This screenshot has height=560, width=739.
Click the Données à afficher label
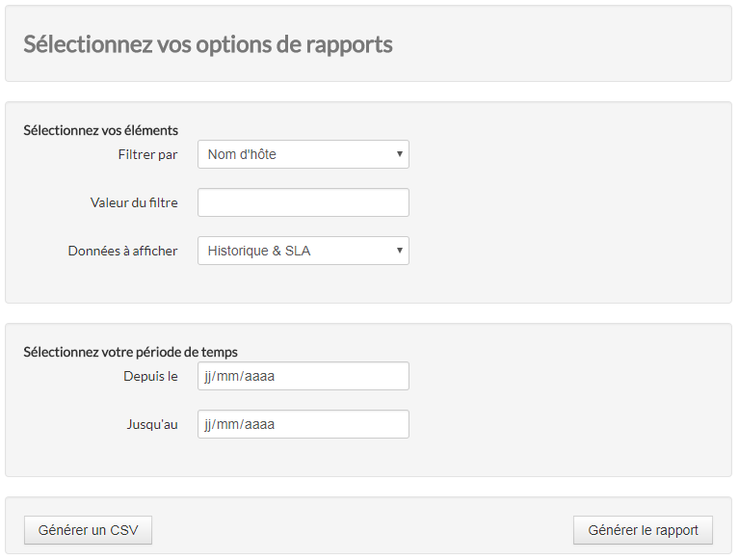coord(122,251)
